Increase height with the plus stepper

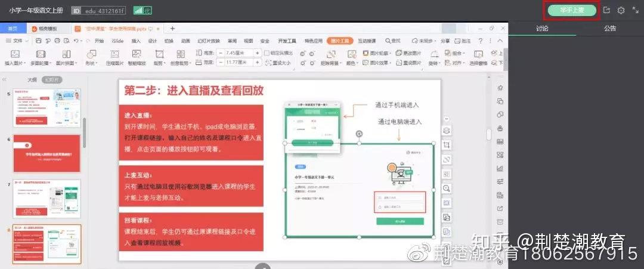point(258,53)
